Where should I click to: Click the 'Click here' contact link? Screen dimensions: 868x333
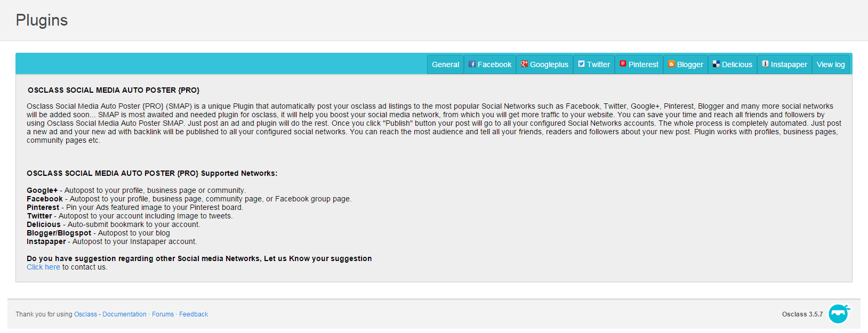pyautogui.click(x=43, y=267)
